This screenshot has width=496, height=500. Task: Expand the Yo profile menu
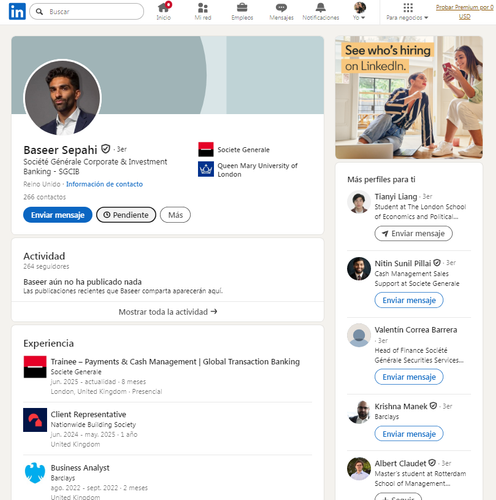(x=359, y=11)
